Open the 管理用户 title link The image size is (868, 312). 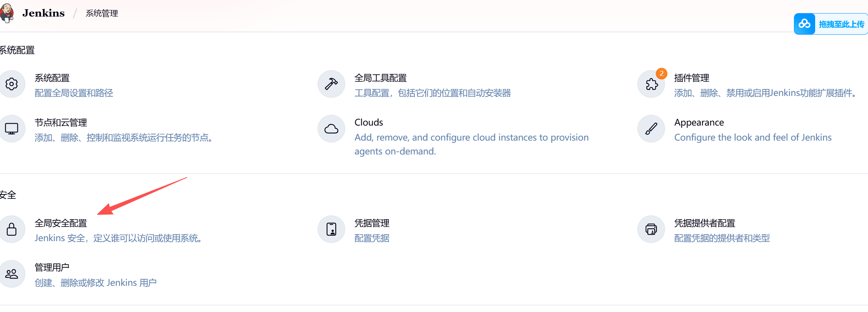[52, 267]
